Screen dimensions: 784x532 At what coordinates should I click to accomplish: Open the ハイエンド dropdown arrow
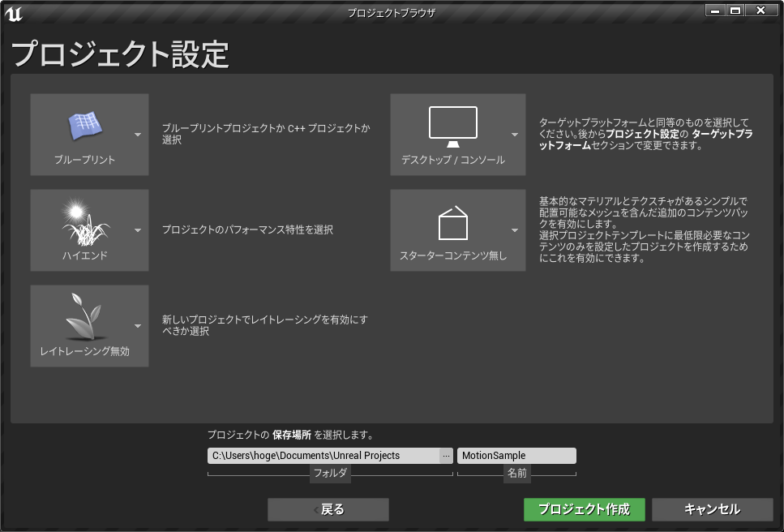(138, 230)
